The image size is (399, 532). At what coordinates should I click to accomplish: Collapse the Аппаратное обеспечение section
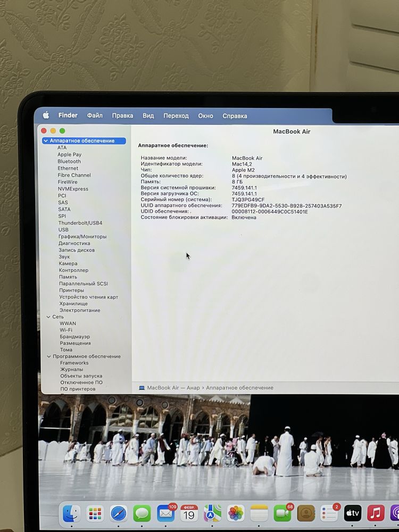46,141
